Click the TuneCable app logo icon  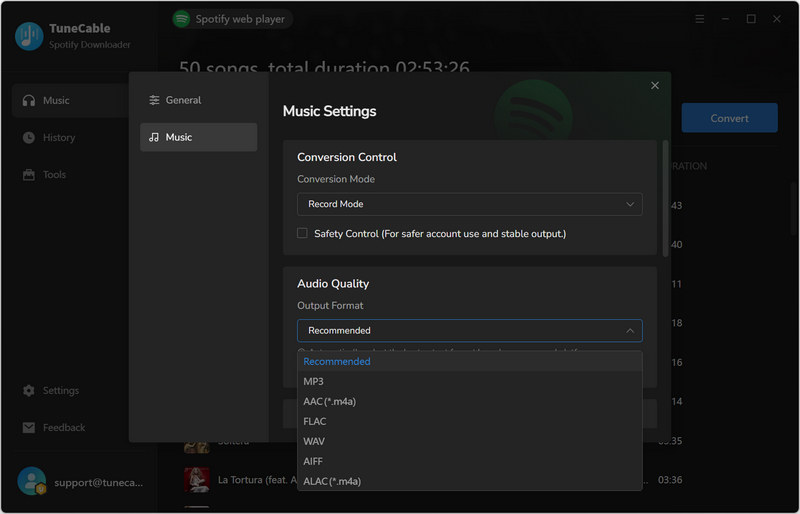coord(29,36)
